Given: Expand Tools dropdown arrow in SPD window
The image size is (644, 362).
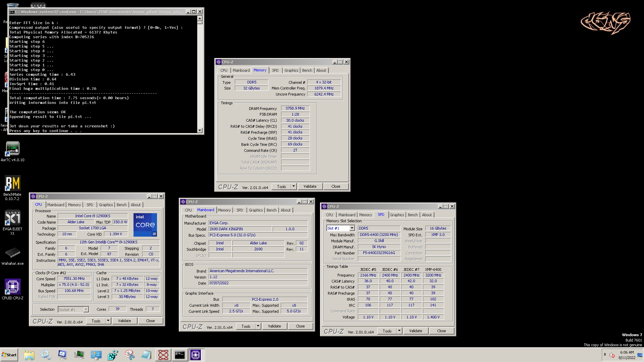Looking at the screenshot, I should pyautogui.click(x=399, y=331).
